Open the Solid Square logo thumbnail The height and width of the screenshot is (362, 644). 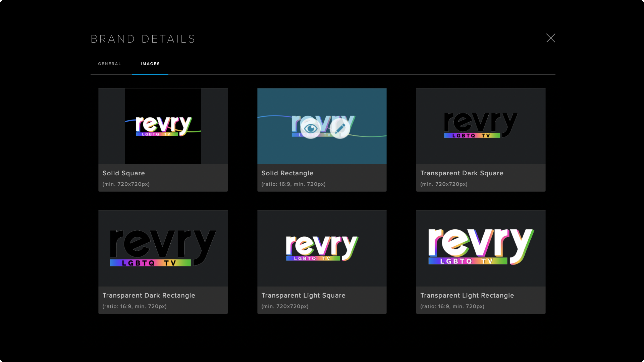(x=163, y=126)
